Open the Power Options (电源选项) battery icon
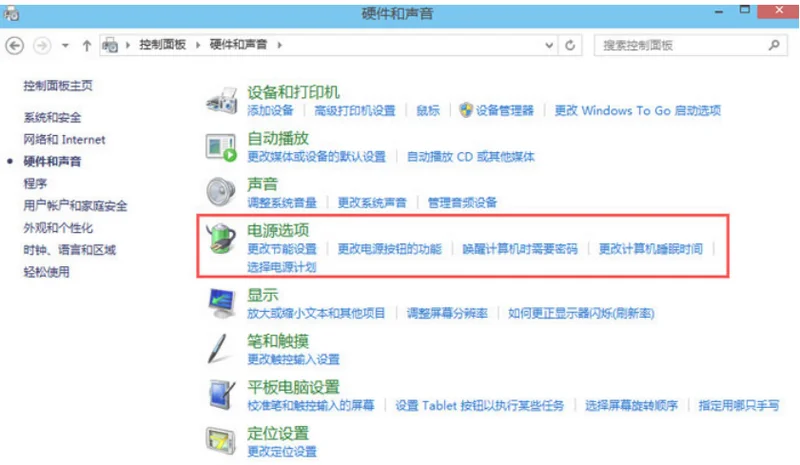Viewport: 800px width, 465px height. tap(221, 238)
